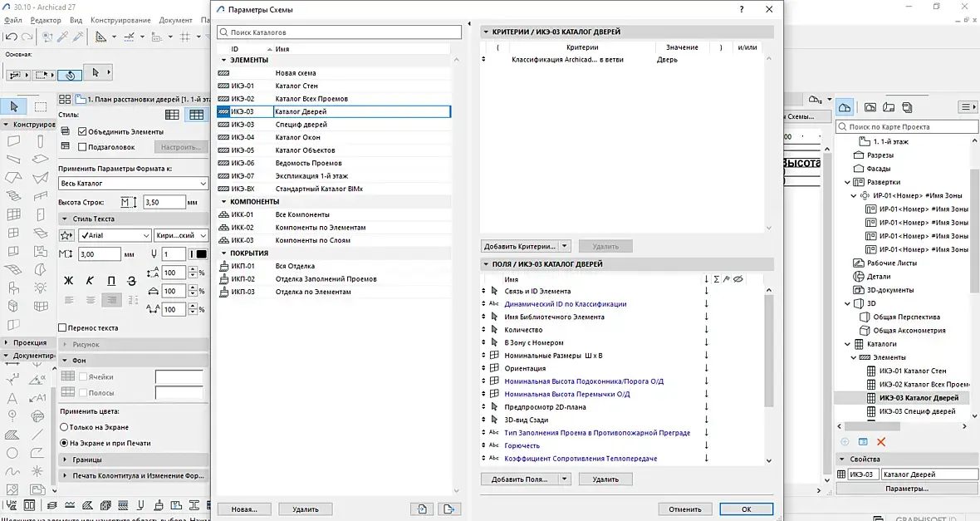Select the Только на Экране radio button
Viewport: 980px width, 521px height.
click(64, 427)
